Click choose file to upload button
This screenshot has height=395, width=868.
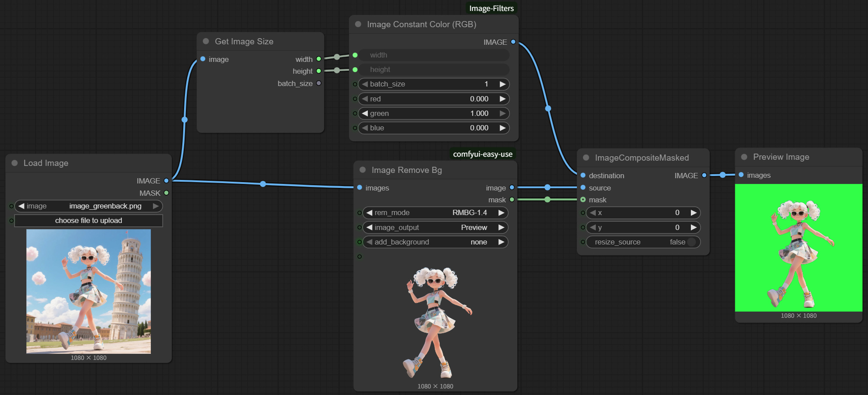click(89, 220)
